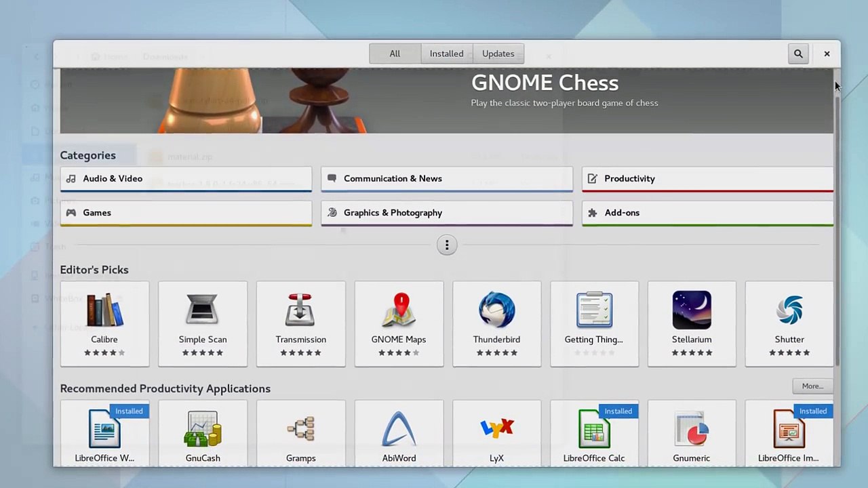This screenshot has width=868, height=488.
Task: Click the "Getting Thing..." app name
Action: pyautogui.click(x=594, y=340)
